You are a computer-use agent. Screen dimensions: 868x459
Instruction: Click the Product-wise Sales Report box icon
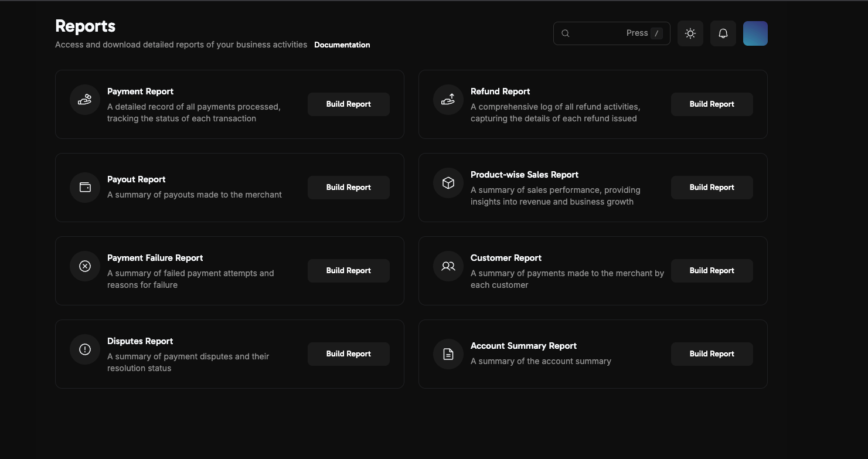click(448, 182)
